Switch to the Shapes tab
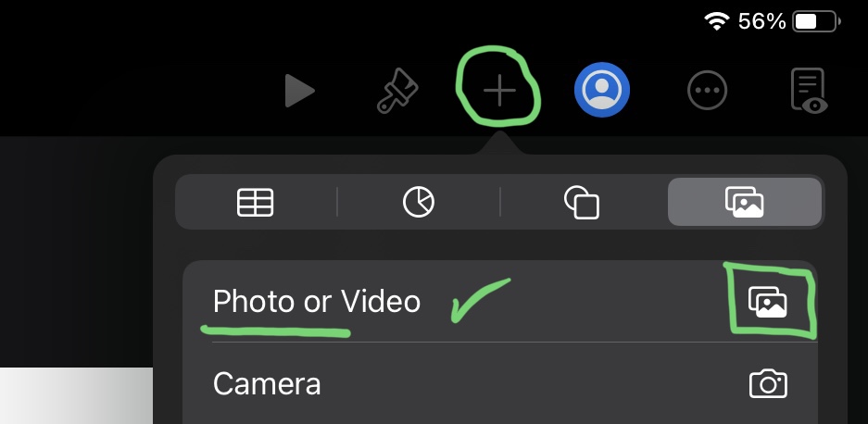This screenshot has width=868, height=424. [581, 202]
